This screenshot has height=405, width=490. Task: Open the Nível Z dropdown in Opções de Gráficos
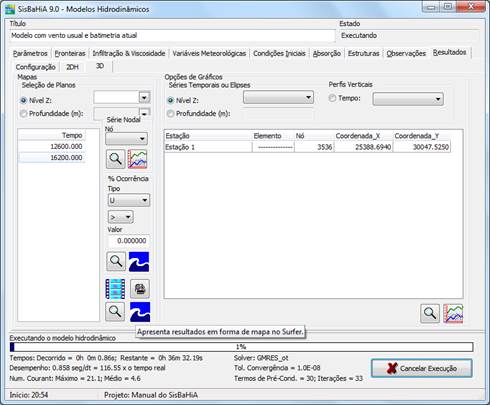point(278,97)
